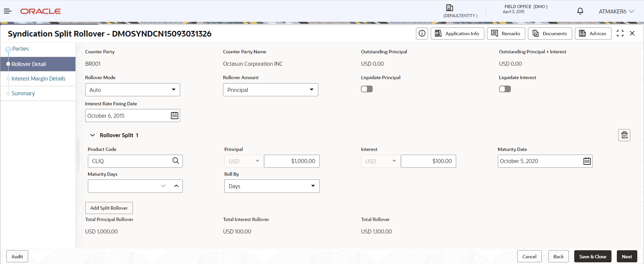Click the Octasun Corporation INC name
This screenshot has height=264, width=644.
tap(253, 64)
